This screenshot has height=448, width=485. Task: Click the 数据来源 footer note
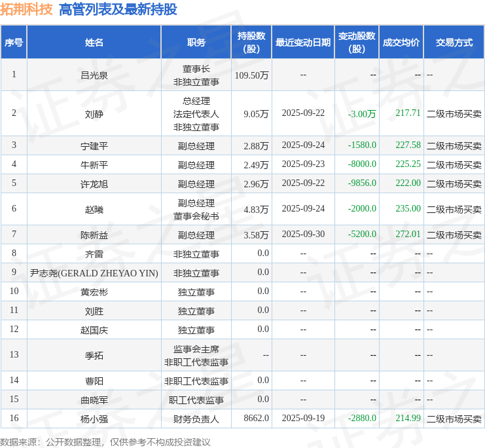point(105,442)
